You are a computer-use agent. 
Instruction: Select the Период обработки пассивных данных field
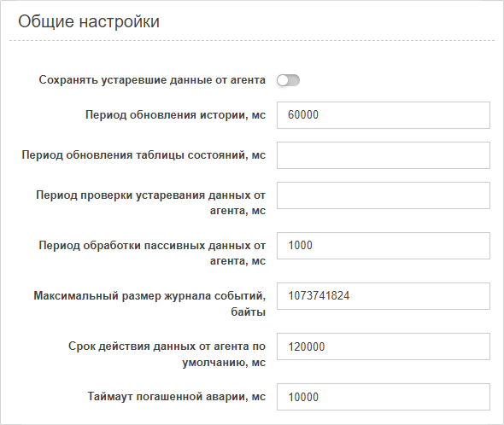pyautogui.click(x=384, y=246)
